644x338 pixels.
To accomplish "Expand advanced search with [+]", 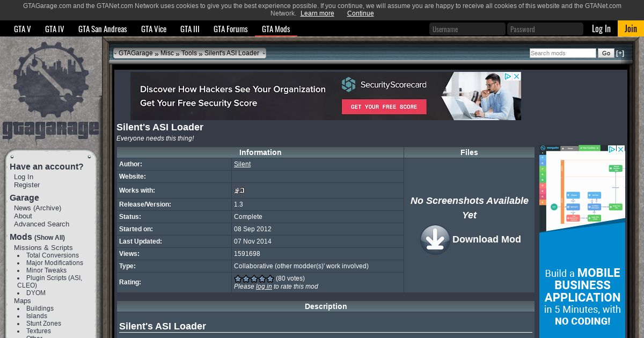I will point(620,53).
